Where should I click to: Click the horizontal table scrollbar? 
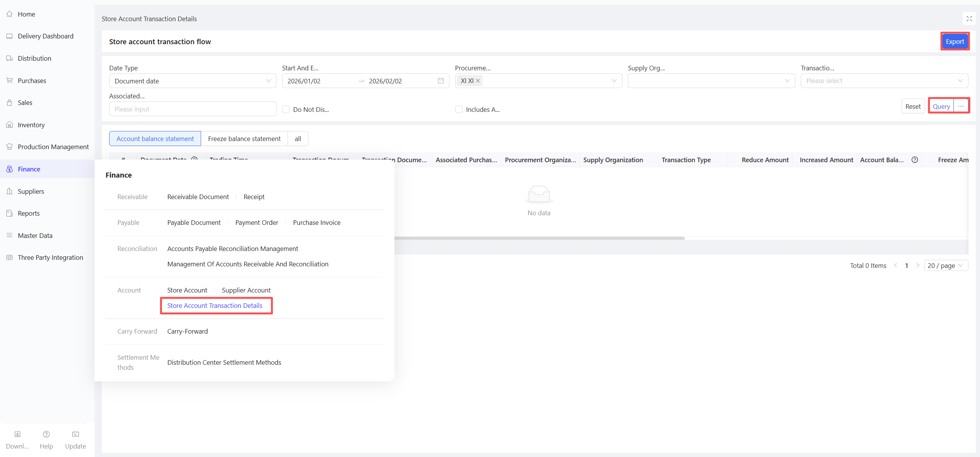(x=538, y=238)
